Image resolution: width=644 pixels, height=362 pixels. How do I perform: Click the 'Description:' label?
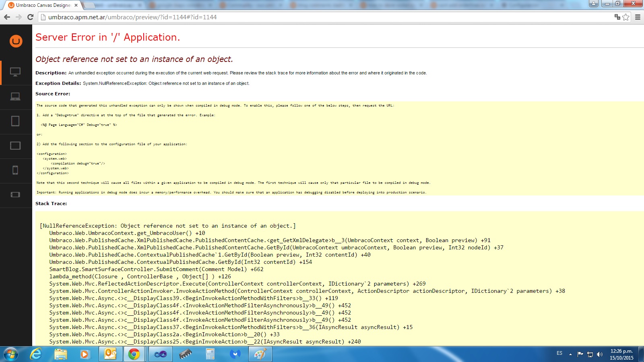[51, 73]
